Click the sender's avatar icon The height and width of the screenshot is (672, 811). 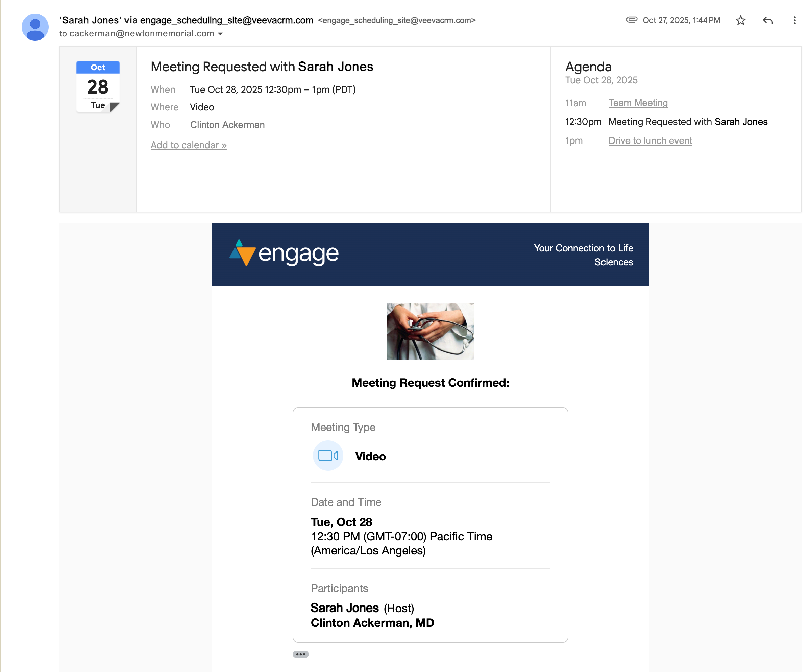tap(35, 27)
